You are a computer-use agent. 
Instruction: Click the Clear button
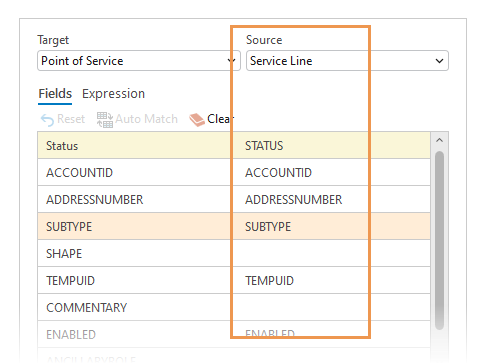point(211,119)
